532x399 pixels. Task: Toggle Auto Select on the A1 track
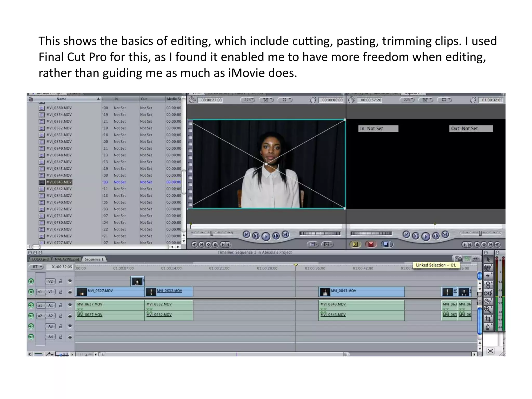pos(70,305)
